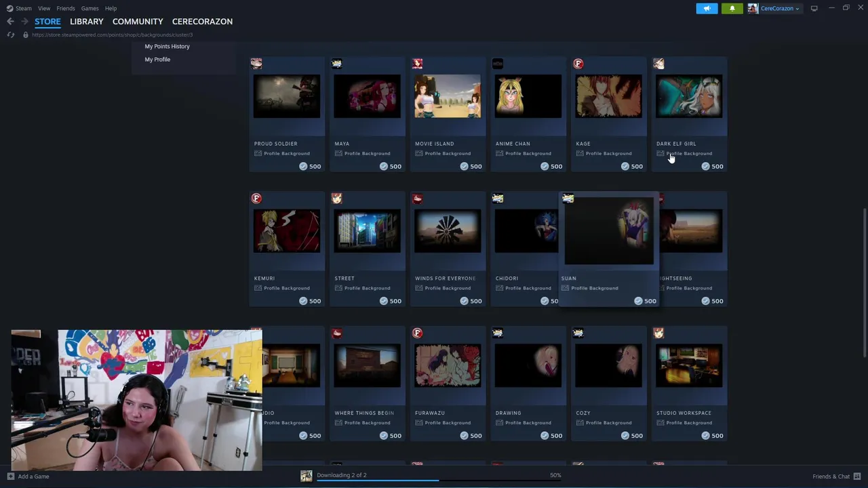
Task: Open My Points History link
Action: [x=167, y=46]
